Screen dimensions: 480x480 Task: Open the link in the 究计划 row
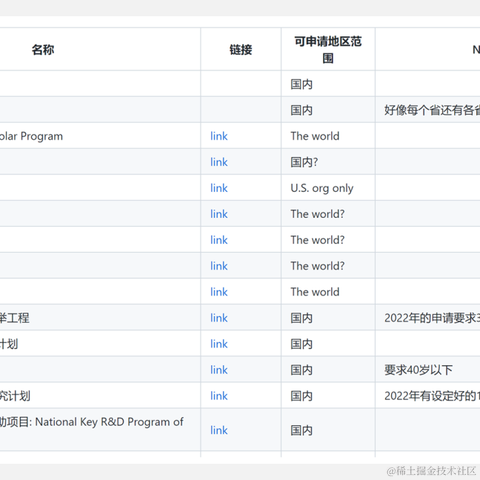(x=219, y=396)
